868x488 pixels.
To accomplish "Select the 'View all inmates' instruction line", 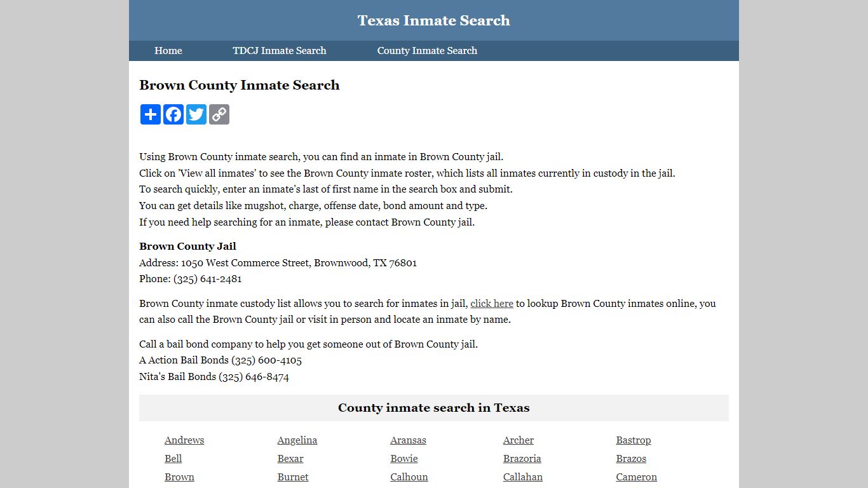I will pyautogui.click(x=407, y=173).
